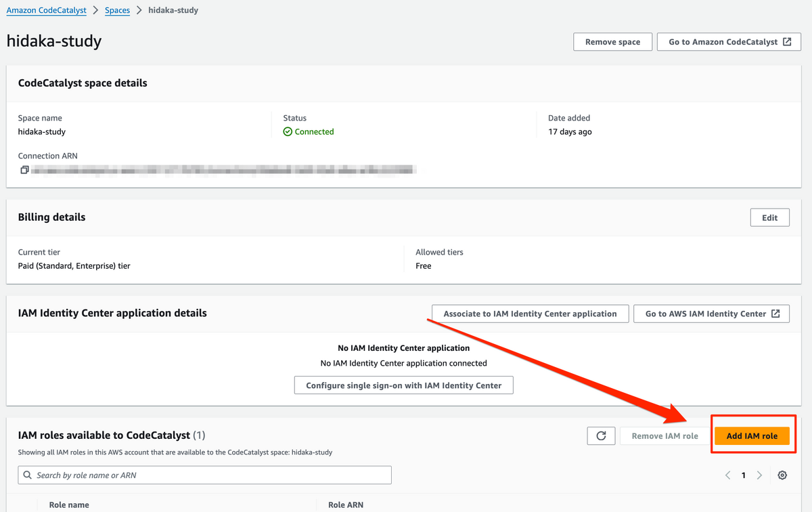Click the 'No IAM Identity Center application connected' text

(404, 363)
